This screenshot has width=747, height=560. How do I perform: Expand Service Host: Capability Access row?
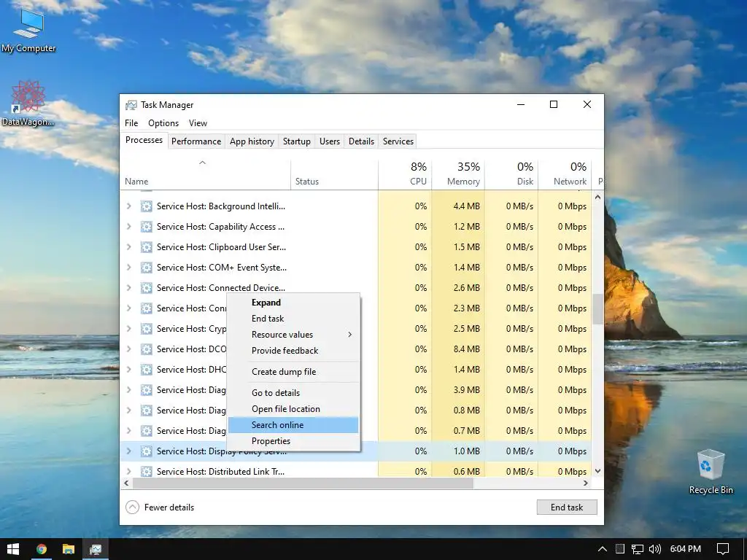pyautogui.click(x=128, y=227)
